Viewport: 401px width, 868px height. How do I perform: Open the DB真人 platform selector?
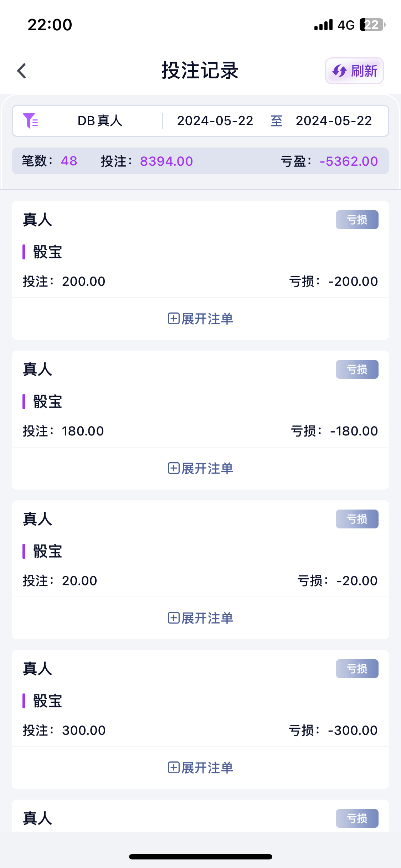[x=100, y=121]
